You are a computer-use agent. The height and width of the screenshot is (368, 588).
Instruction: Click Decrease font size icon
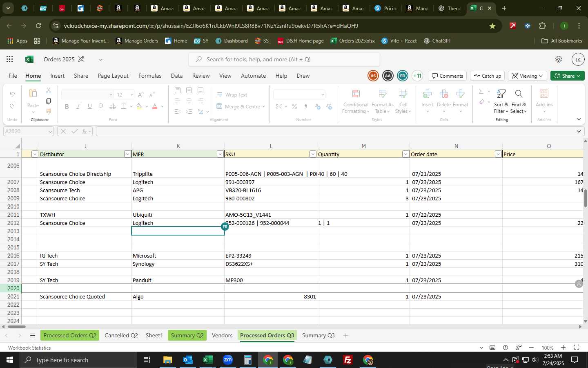coord(152,94)
